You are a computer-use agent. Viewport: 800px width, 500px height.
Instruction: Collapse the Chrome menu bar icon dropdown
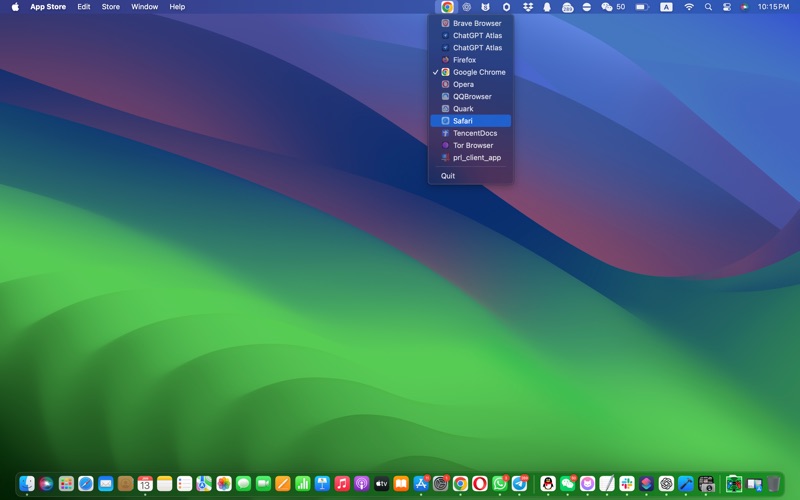[x=447, y=7]
